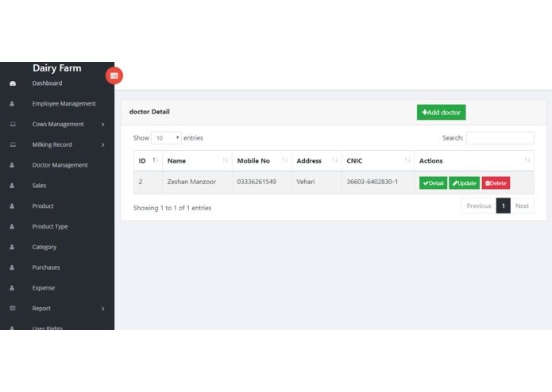Screen dimensions: 552x392
Task: Sort by Address column sort arrows
Action: click(335, 160)
